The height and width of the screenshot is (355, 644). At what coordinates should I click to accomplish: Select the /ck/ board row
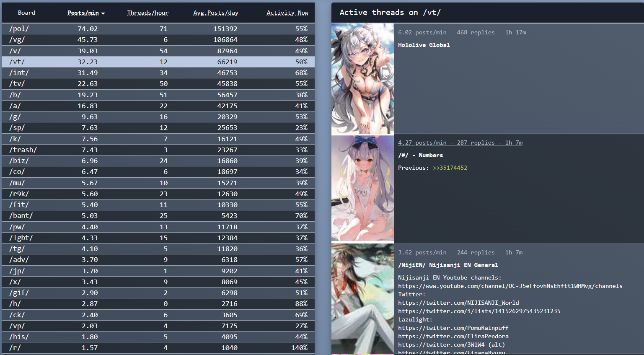point(158,315)
